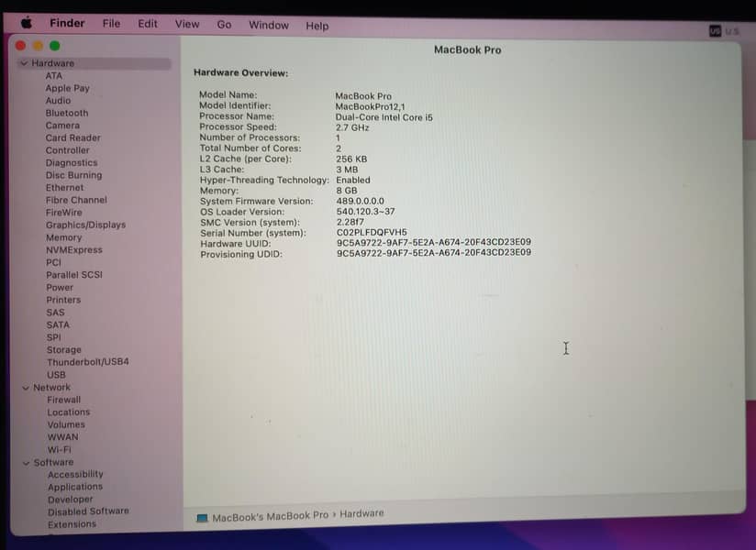Viewport: 756px width, 550px height.
Task: Select Parallel SCSI in the sidebar
Action: 74,275
